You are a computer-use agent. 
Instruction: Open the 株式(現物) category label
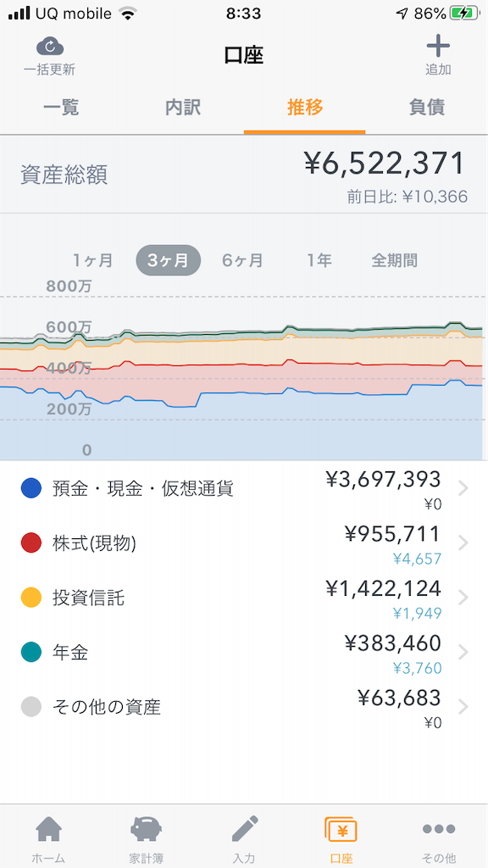(94, 543)
